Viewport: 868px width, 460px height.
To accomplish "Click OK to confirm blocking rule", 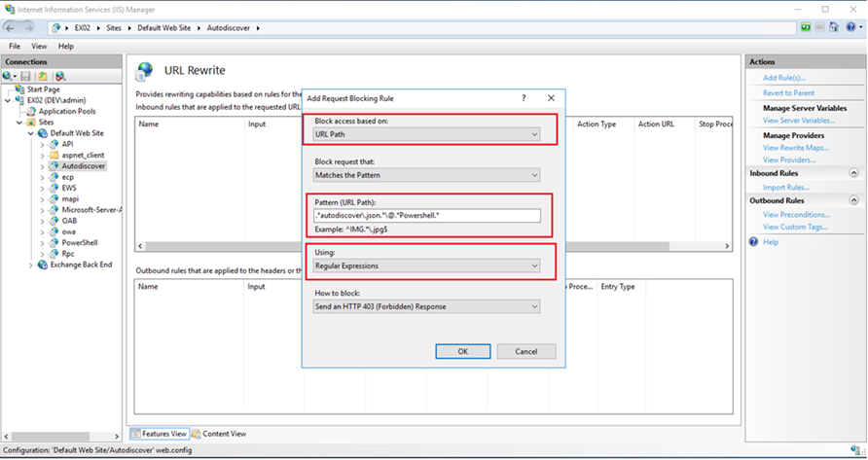I will [x=462, y=351].
